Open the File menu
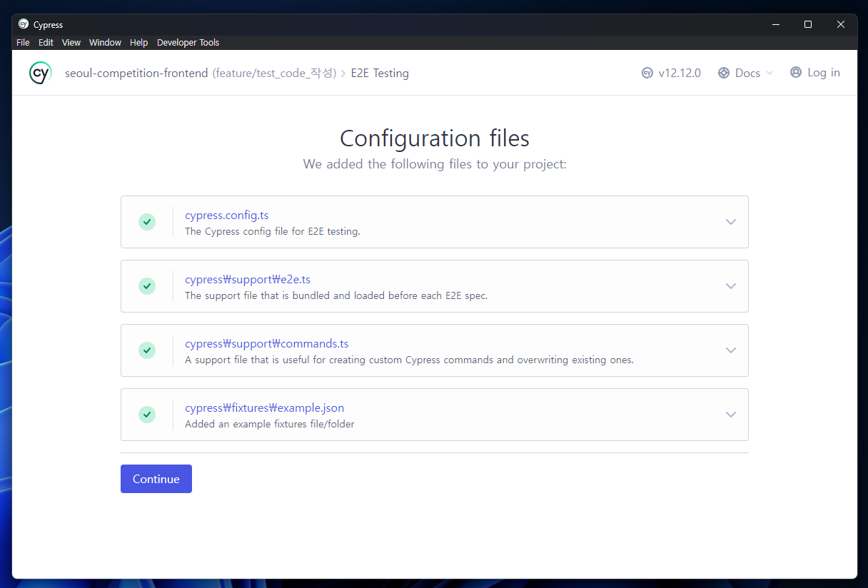The width and height of the screenshot is (868, 588). 23,43
